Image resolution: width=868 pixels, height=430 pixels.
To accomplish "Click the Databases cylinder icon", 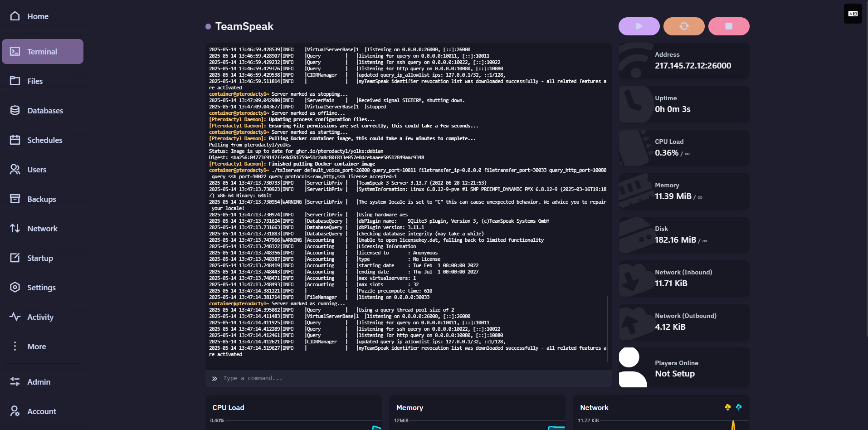I will [x=15, y=111].
